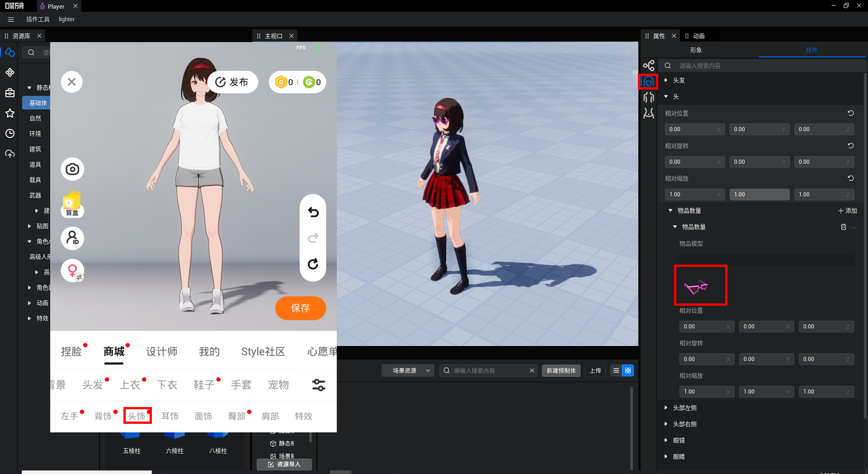Screen dimensions: 868x474
Task: Open the toolbox icon in the left sidebar
Action: pyautogui.click(x=10, y=93)
